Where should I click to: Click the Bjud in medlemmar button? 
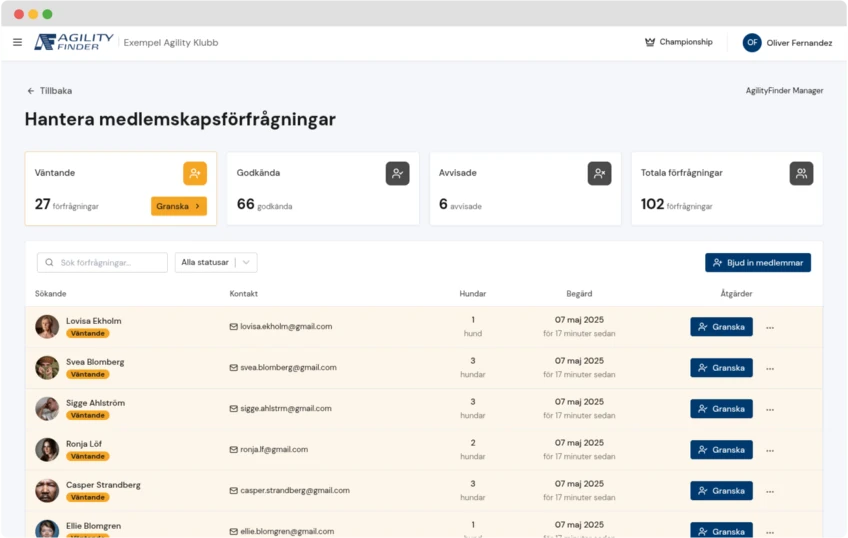pos(757,262)
